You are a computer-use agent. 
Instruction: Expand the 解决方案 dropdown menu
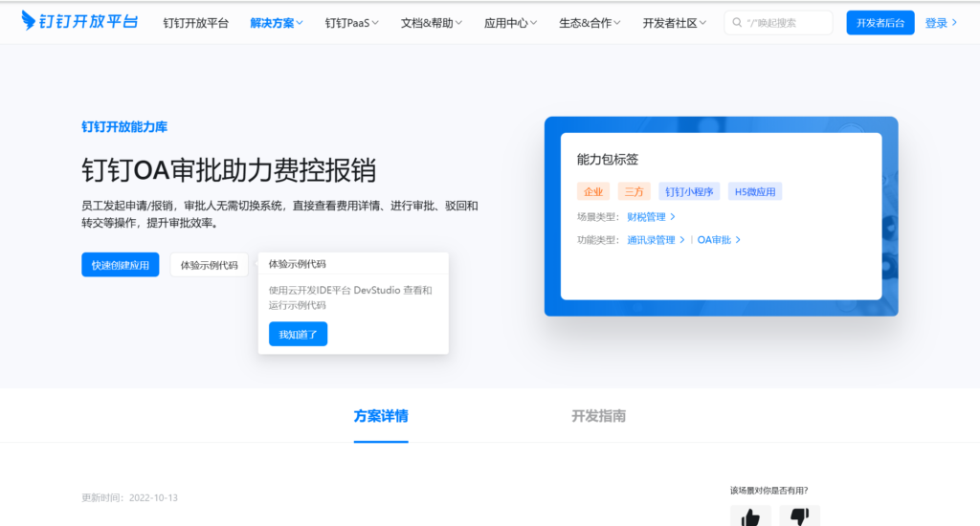[277, 23]
